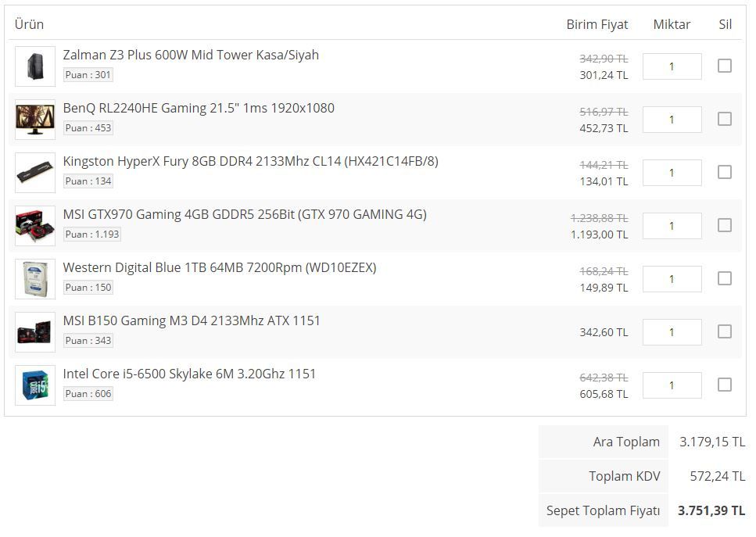Click the 'Puan : 150' badge
Viewport: 756px width, 537px height.
point(88,288)
